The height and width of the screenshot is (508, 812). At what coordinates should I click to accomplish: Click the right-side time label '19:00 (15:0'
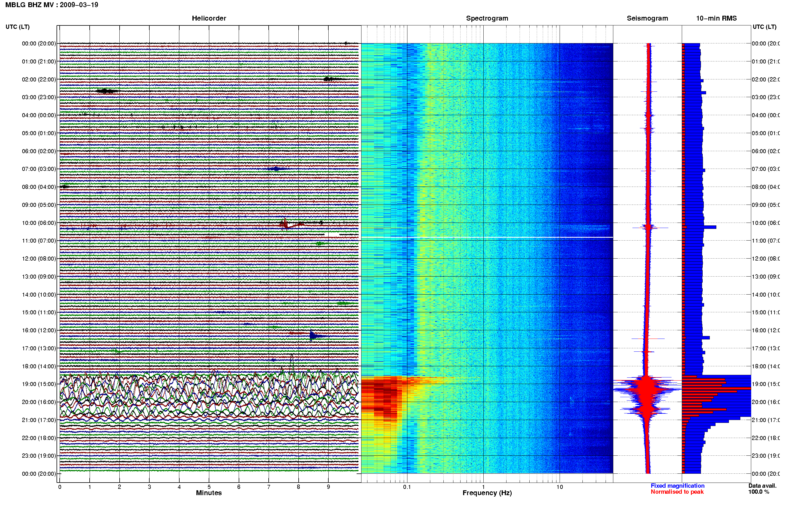(766, 384)
